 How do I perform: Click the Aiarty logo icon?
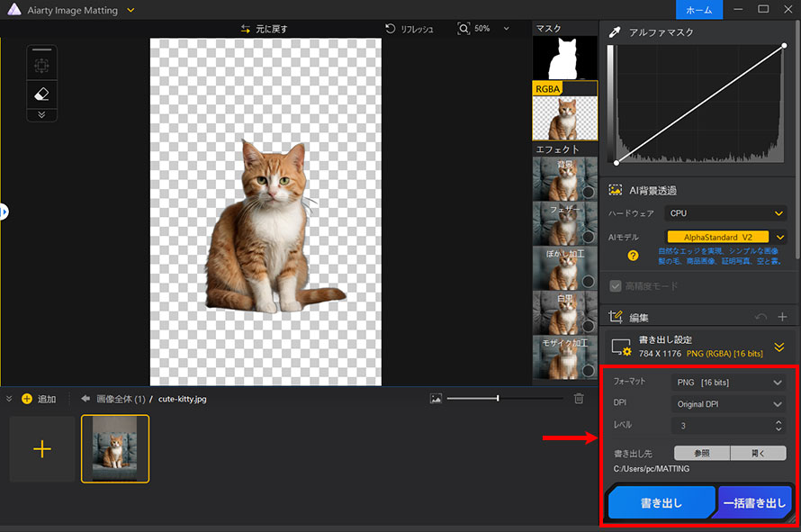[14, 10]
